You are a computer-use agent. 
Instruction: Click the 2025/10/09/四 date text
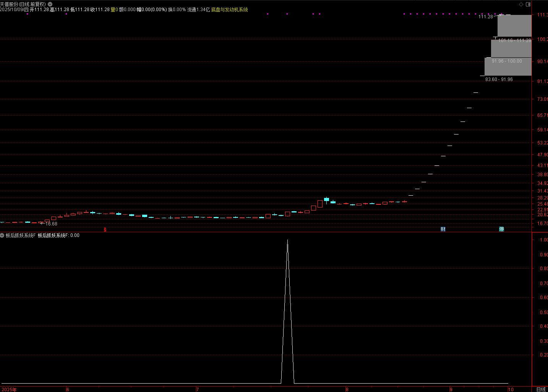pyautogui.click(x=14, y=10)
